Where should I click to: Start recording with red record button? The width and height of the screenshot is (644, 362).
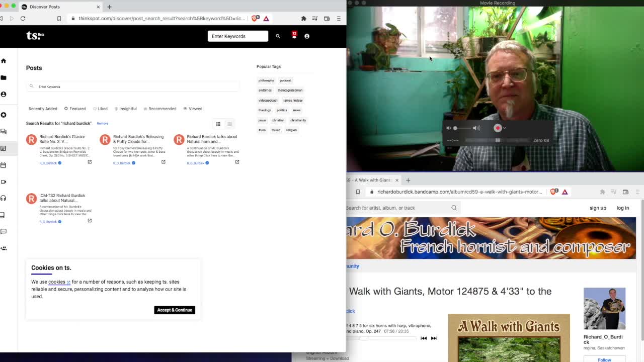(498, 128)
